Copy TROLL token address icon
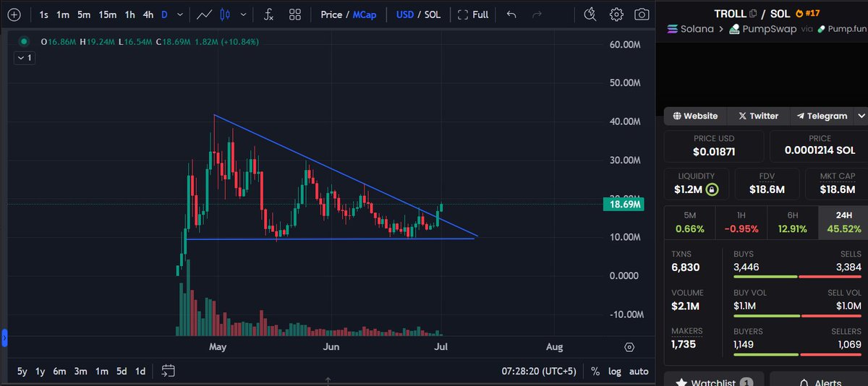Viewport: 868px width, 386px height. coord(753,13)
